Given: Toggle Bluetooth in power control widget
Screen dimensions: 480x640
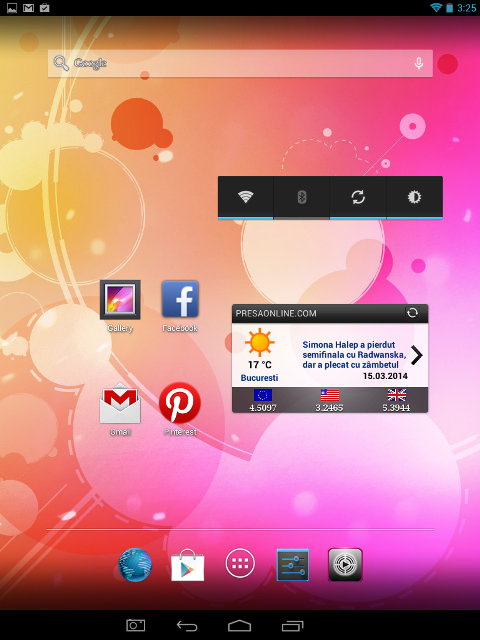Looking at the screenshot, I should point(302,198).
